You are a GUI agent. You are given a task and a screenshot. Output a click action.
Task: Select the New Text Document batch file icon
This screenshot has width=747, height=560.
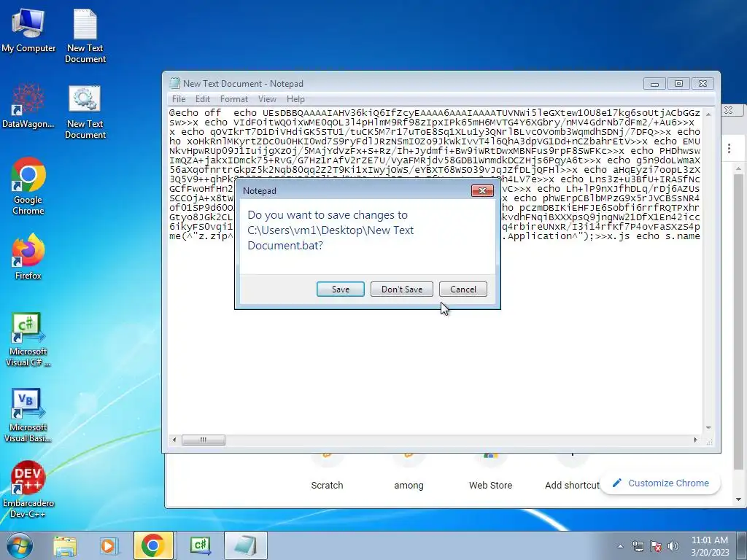[85, 112]
